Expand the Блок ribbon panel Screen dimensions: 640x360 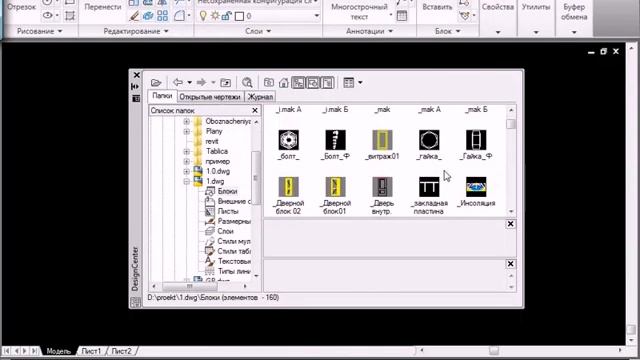(448, 31)
